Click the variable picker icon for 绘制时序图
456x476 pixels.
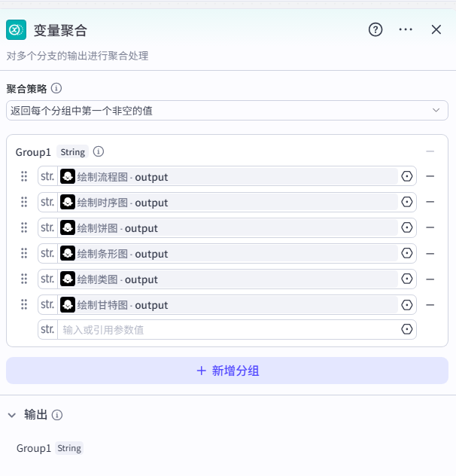coord(407,202)
